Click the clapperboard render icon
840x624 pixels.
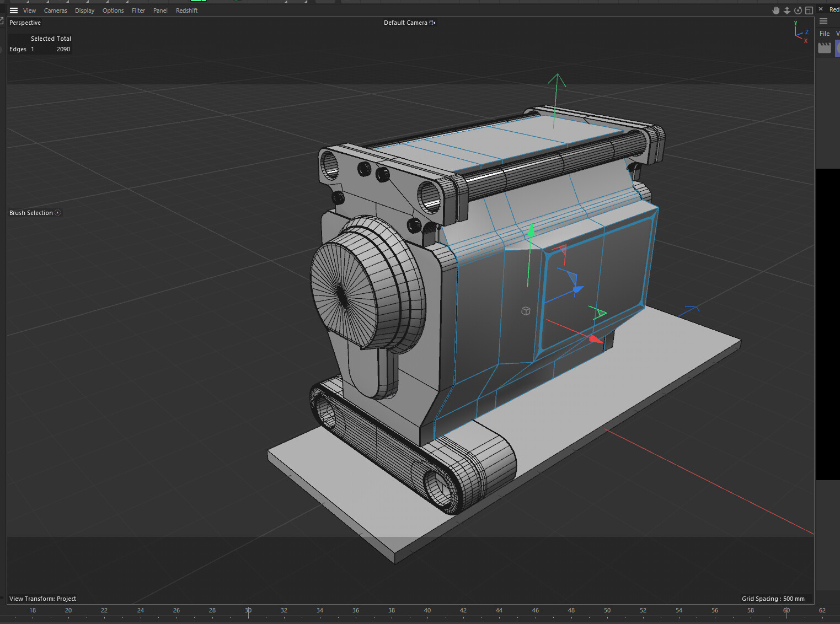click(825, 49)
